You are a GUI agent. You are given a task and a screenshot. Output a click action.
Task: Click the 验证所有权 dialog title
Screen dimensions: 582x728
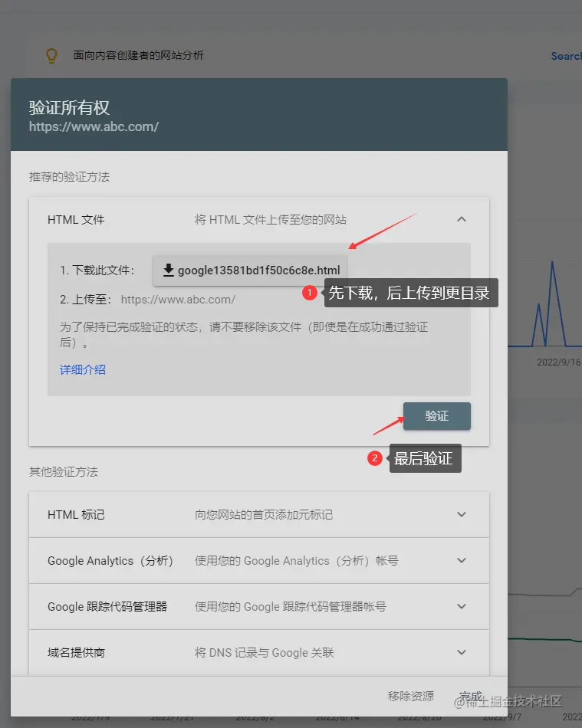pos(69,108)
